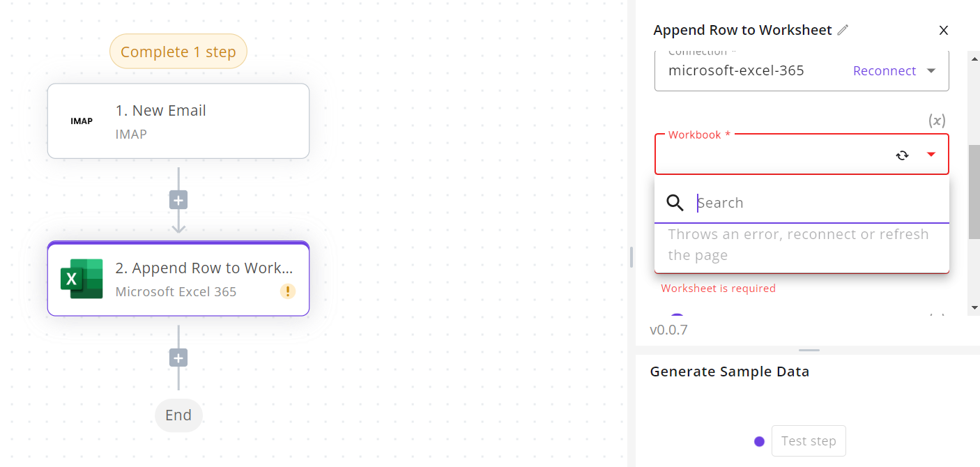Click the right panel vertical scrollbar
The width and height of the screenshot is (980, 467).
[974, 192]
